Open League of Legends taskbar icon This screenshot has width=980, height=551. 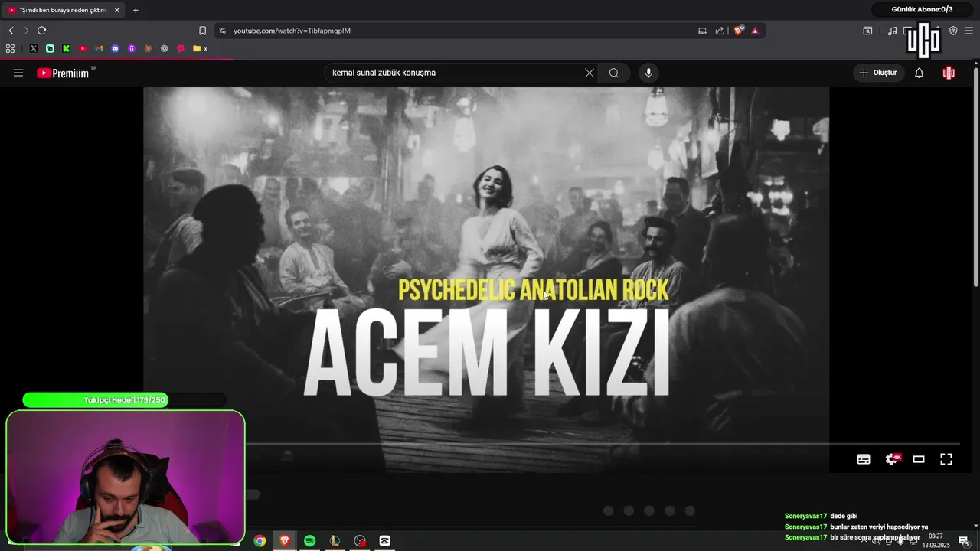tap(335, 541)
